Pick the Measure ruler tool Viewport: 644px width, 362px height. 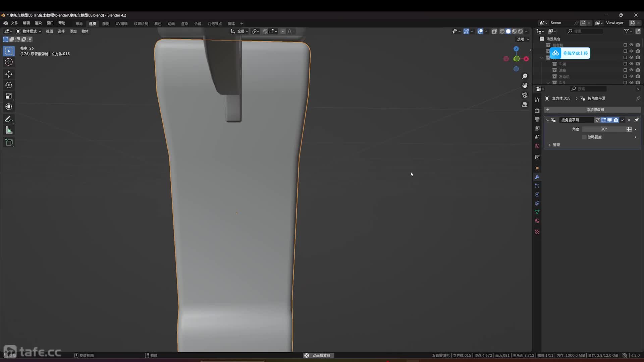click(9, 130)
